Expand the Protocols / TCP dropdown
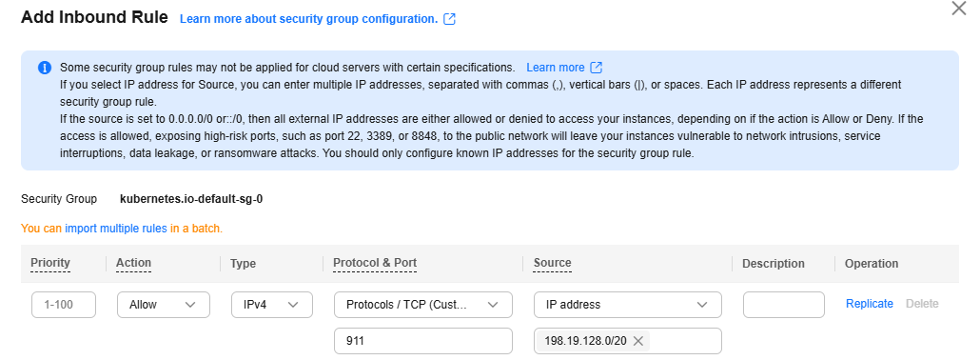Screen dimensions: 980x360 click(423, 305)
